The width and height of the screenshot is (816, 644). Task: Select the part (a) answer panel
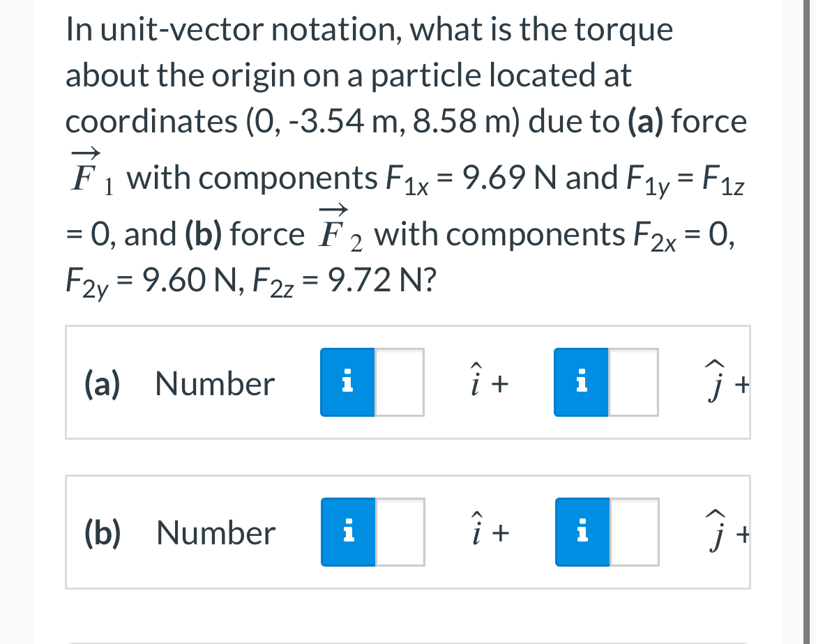coord(408,382)
